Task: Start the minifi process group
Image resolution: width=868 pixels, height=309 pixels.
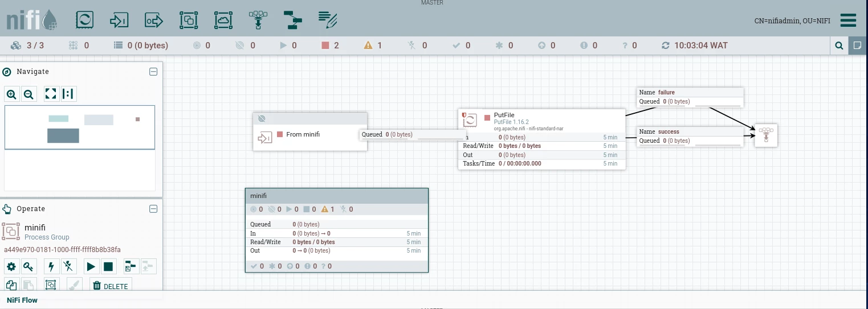Action: coord(91,266)
